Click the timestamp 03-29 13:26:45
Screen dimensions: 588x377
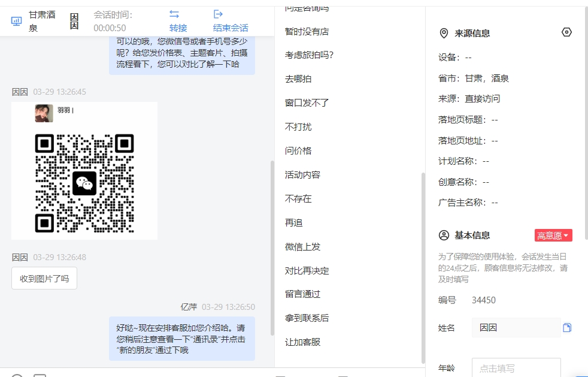click(60, 92)
